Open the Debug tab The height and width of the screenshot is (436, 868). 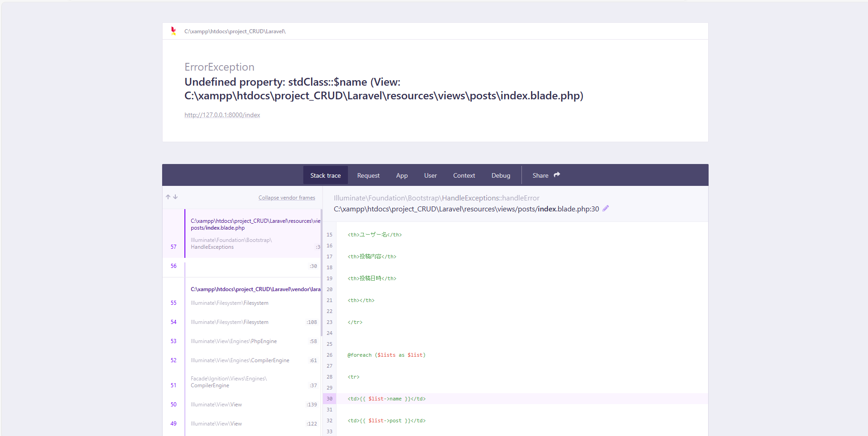[x=501, y=175]
